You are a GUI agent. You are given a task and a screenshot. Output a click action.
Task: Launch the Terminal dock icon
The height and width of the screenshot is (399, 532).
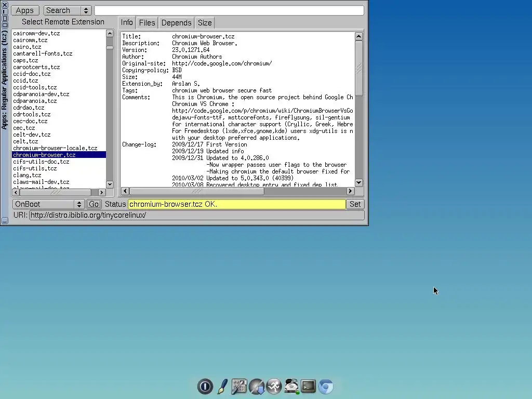click(x=308, y=386)
